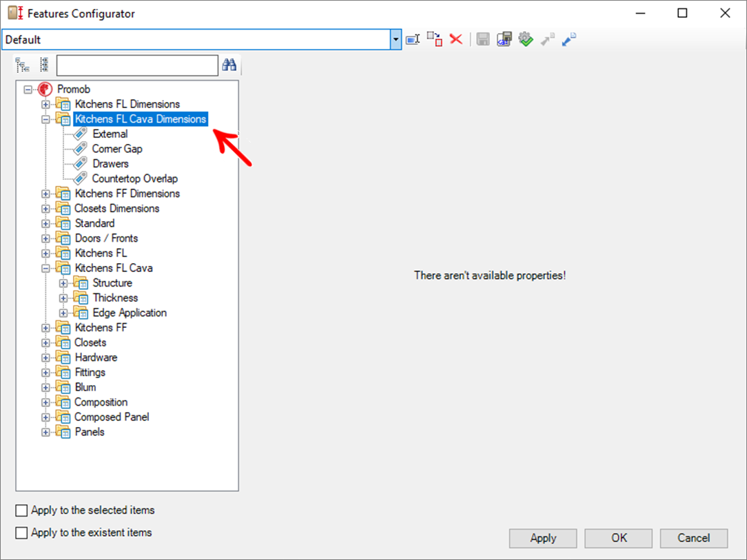Click the Kitchens FL folder icon

point(63,253)
